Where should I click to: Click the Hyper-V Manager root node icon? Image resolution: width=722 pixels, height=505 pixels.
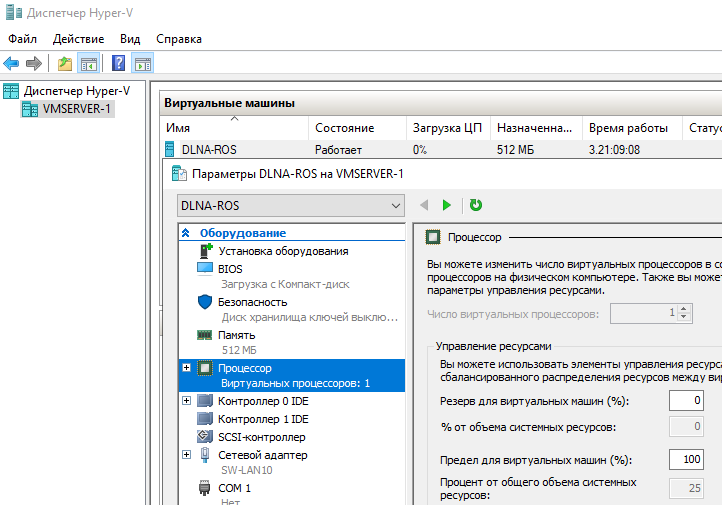click(11, 91)
